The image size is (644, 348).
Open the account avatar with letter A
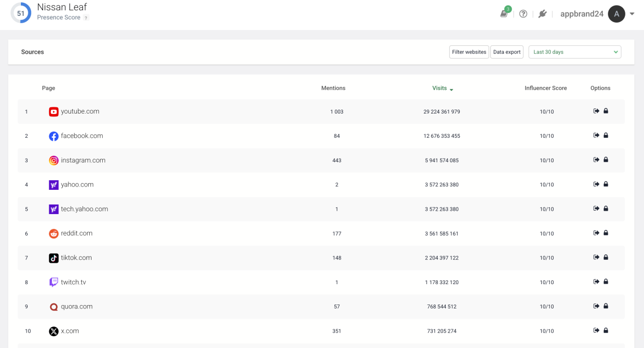click(616, 14)
